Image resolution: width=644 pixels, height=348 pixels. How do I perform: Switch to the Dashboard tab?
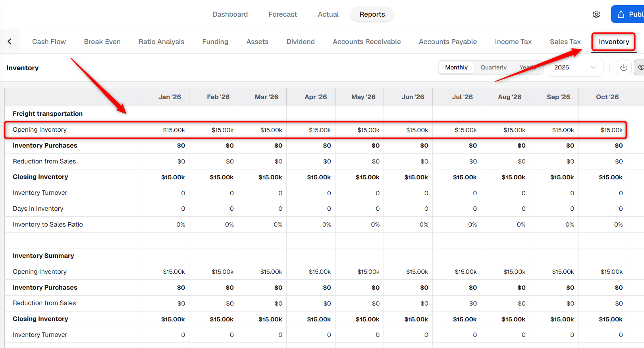(230, 14)
